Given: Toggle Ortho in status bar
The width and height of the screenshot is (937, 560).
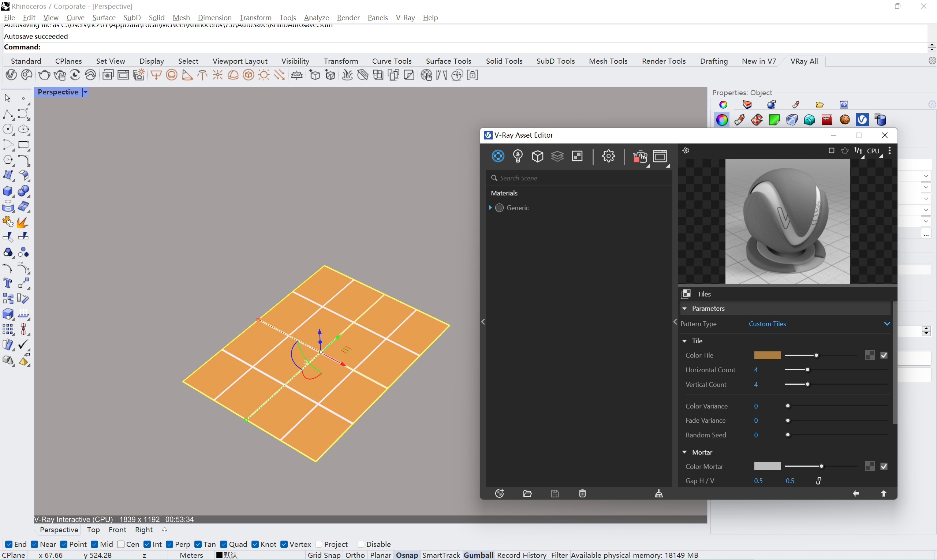Looking at the screenshot, I should tap(355, 555).
